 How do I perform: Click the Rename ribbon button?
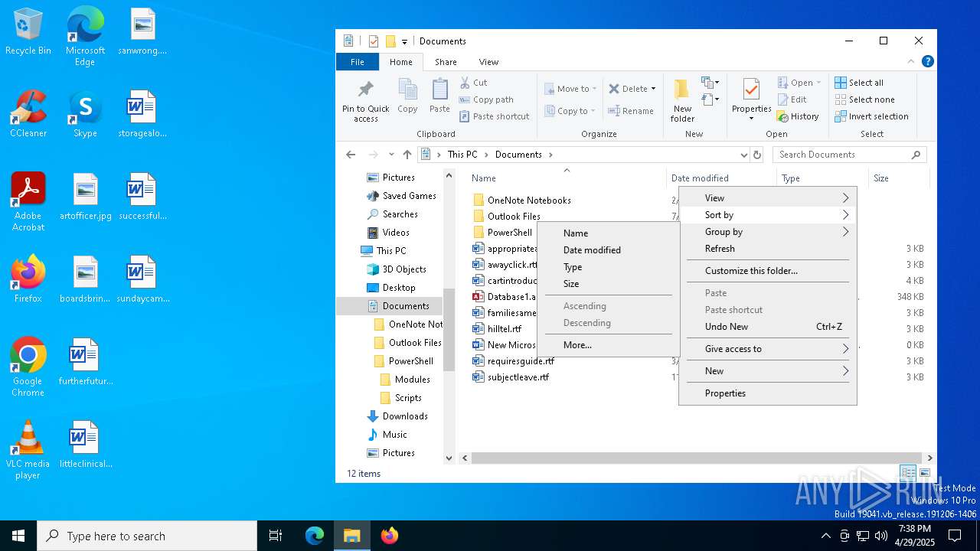click(x=631, y=111)
